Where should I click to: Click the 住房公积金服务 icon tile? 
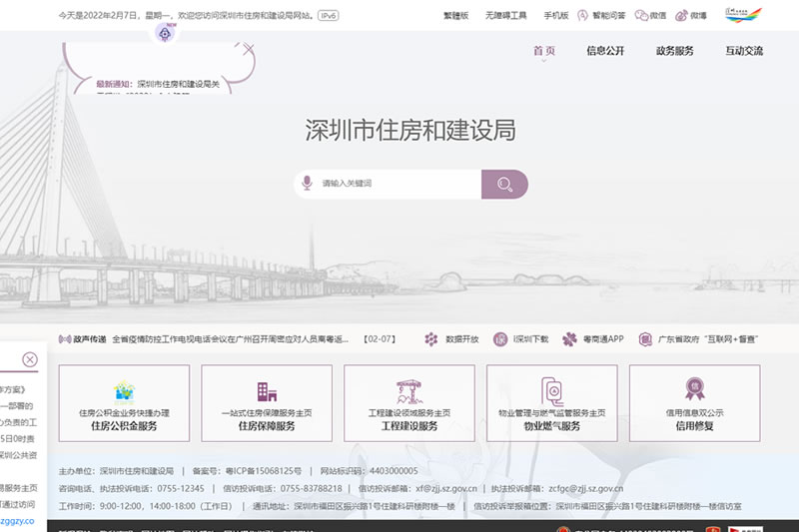(x=124, y=403)
